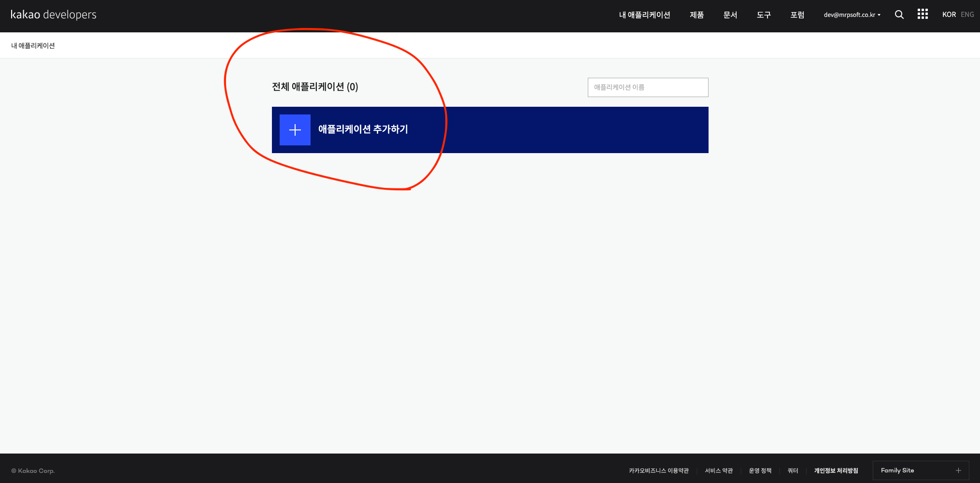980x483 pixels.
Task: Click 애플리케이션 추가하기 button
Action: point(490,130)
